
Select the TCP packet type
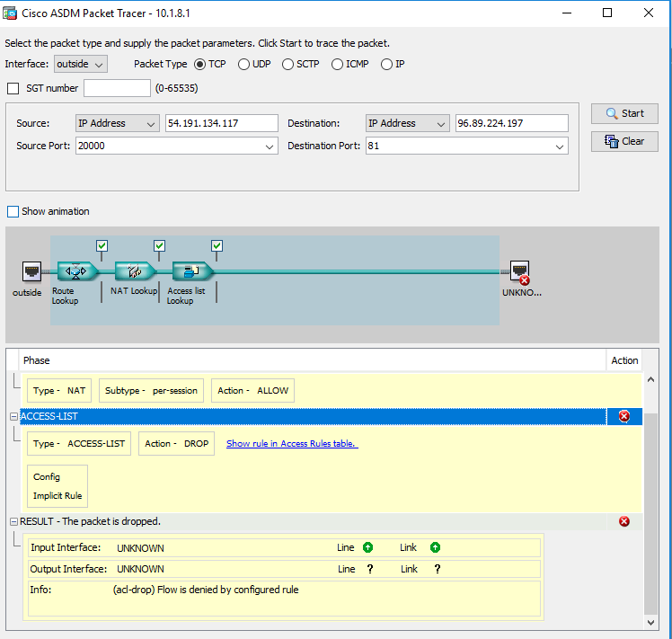pyautogui.click(x=199, y=65)
